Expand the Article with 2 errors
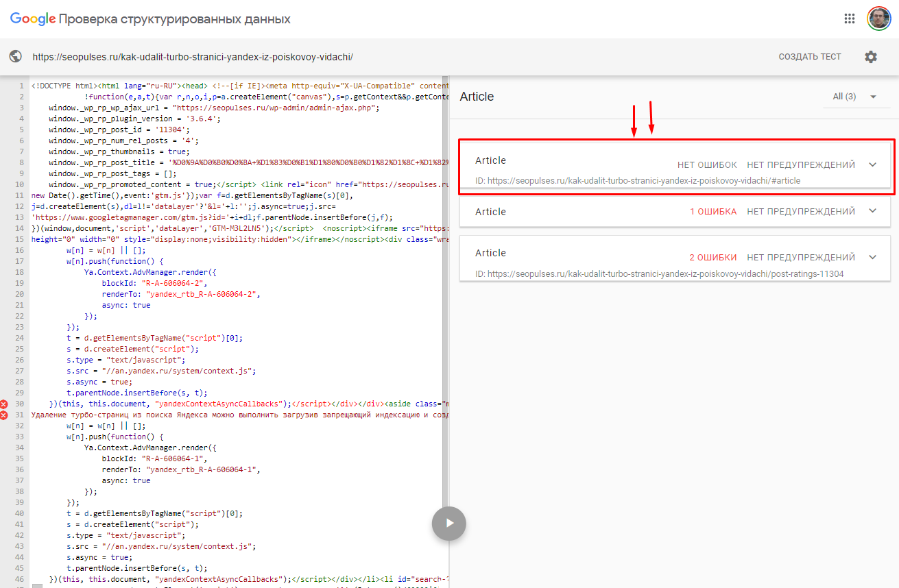Viewport: 899px width, 588px height. (872, 257)
